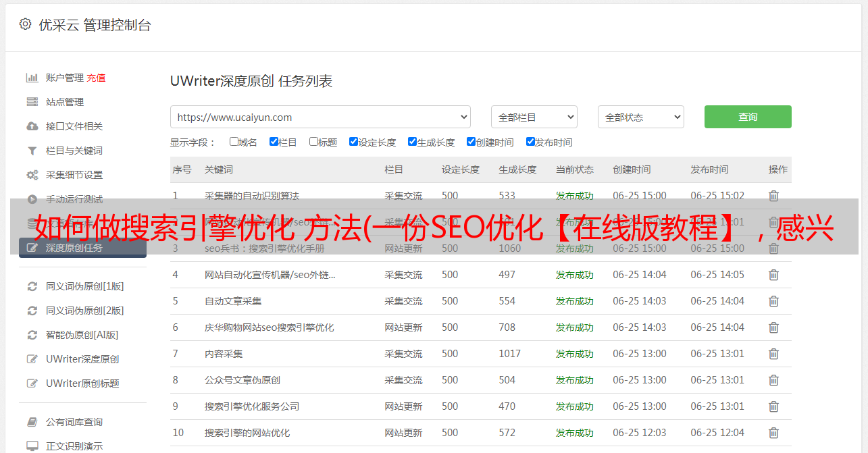Screen dimensions: 868x453
Task: Open the site URL dropdown
Action: click(x=320, y=117)
